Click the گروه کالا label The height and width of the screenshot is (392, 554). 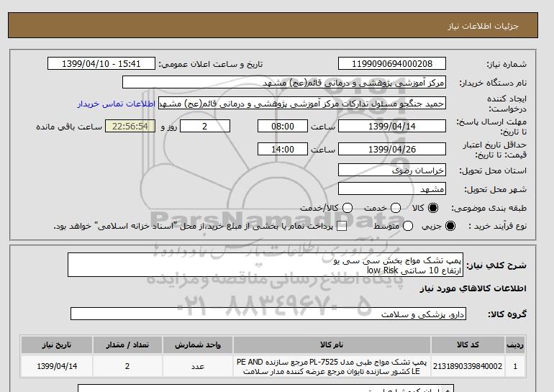click(x=507, y=314)
